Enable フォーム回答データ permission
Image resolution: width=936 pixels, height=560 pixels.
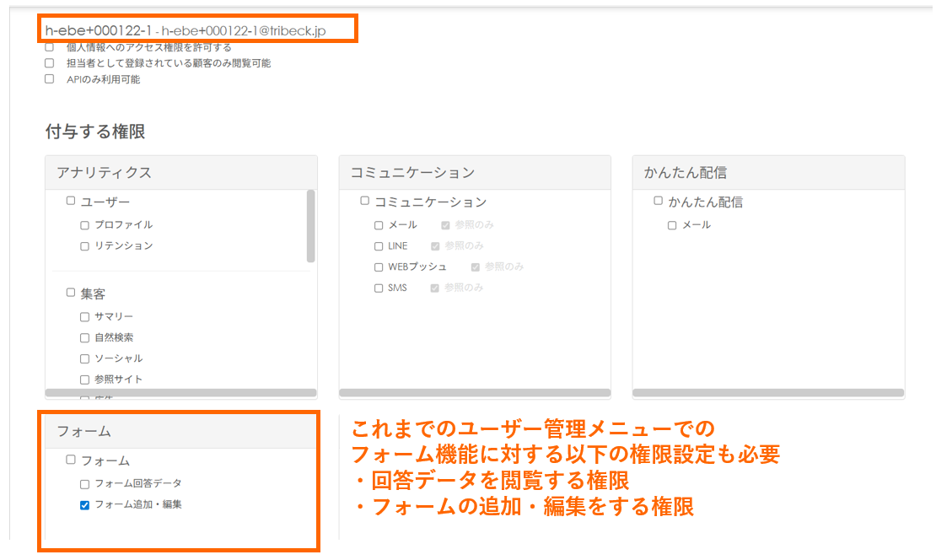coord(84,484)
